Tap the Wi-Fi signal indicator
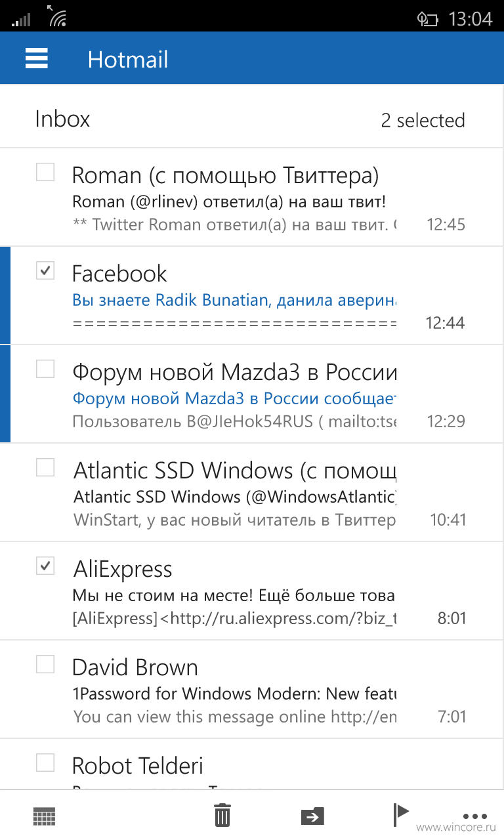 pos(56,16)
